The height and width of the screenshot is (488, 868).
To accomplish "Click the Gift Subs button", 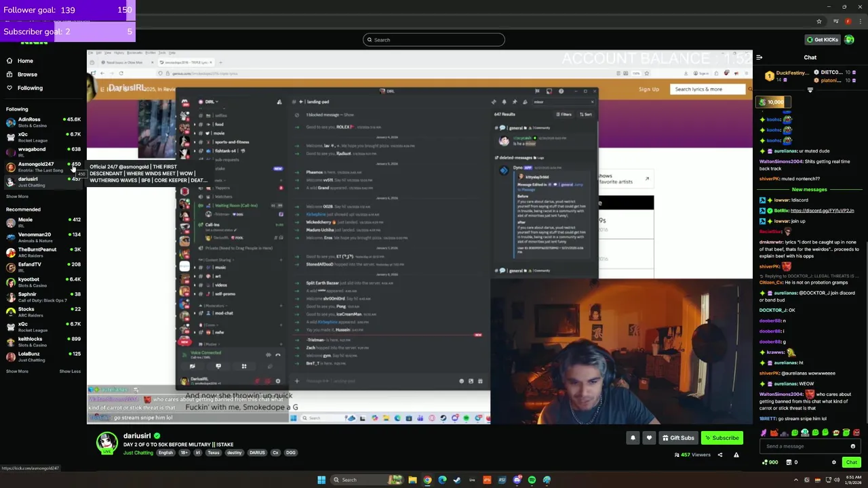I will [678, 438].
